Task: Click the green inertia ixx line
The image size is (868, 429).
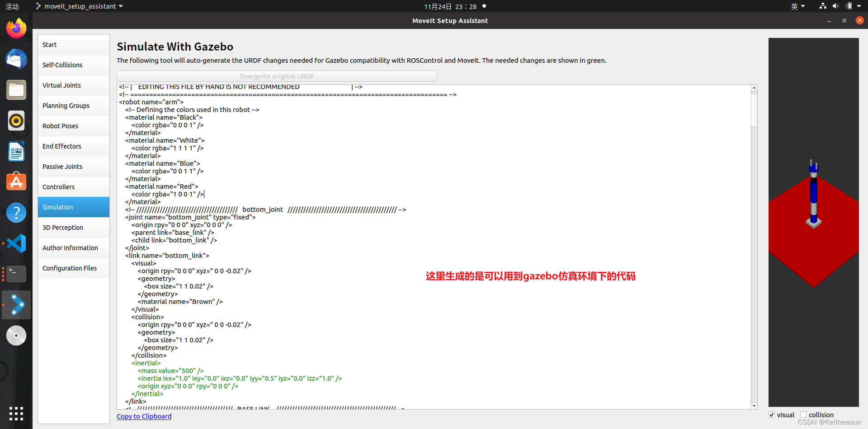Action: 240,378
